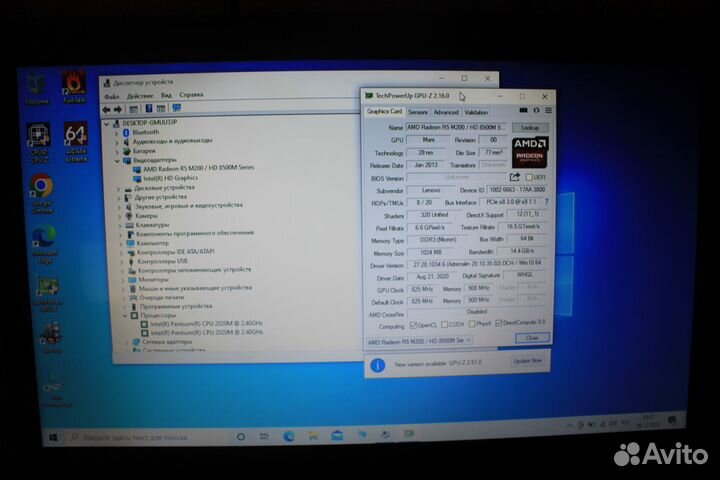Open the Recycle Bin desktop icon

pos(36,88)
